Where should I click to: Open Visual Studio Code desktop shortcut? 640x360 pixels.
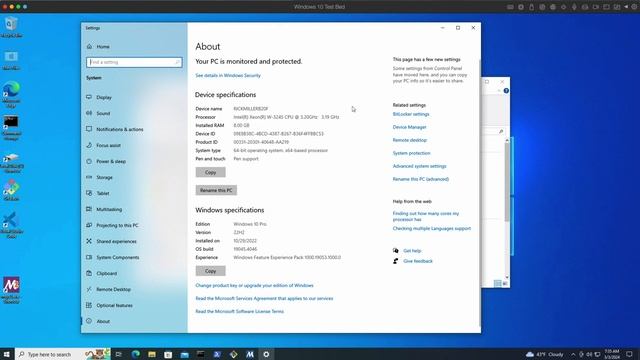[11, 225]
